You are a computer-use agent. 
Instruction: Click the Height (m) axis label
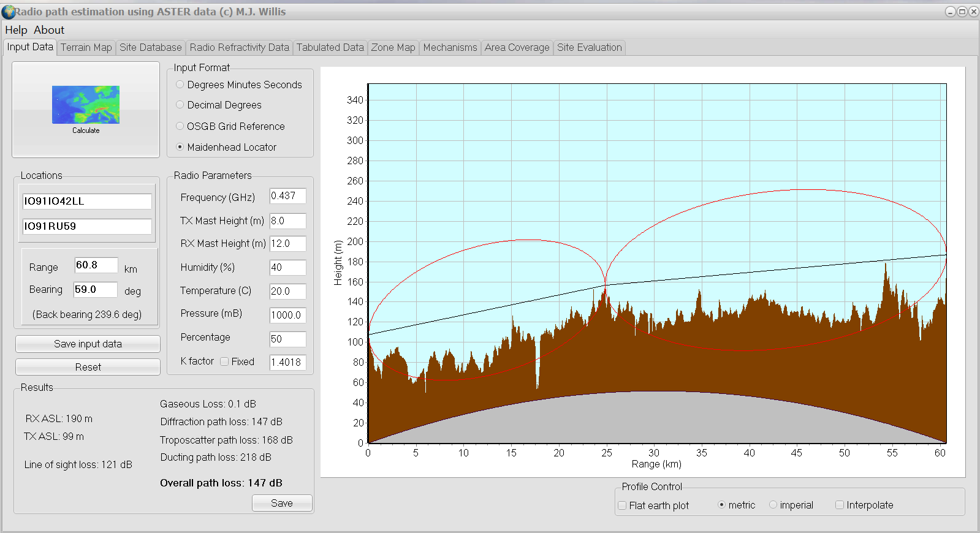338,263
